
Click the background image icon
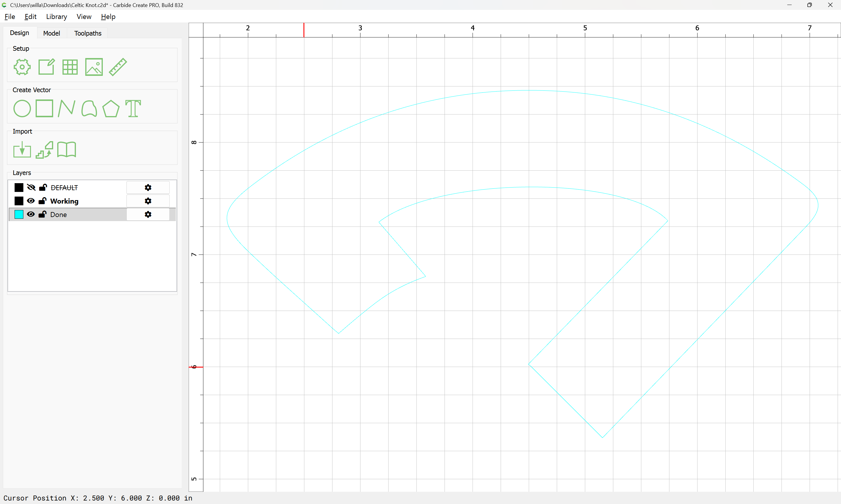point(94,67)
